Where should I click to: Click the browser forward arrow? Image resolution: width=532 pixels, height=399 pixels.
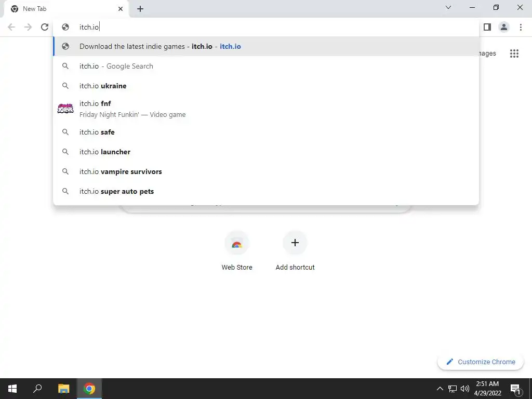pos(28,27)
